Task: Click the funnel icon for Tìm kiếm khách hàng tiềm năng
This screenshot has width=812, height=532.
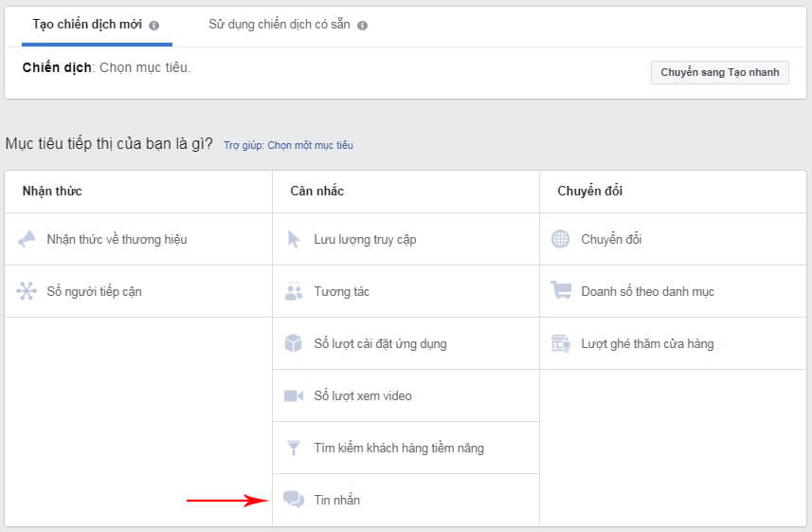Action: tap(293, 448)
